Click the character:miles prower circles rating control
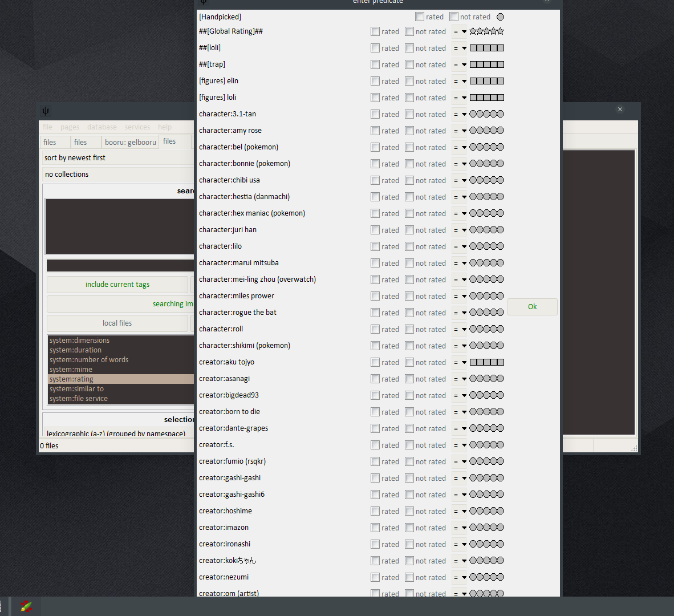The image size is (674, 616). [486, 296]
